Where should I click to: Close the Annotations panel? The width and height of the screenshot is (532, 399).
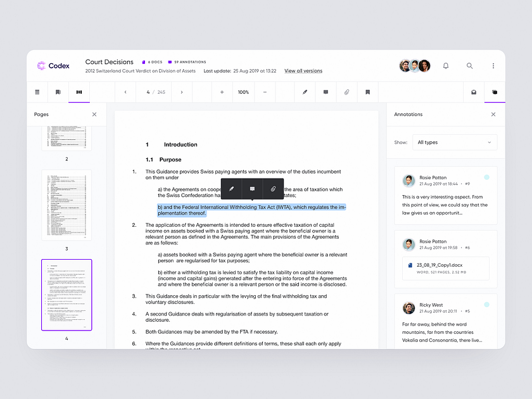coord(493,115)
